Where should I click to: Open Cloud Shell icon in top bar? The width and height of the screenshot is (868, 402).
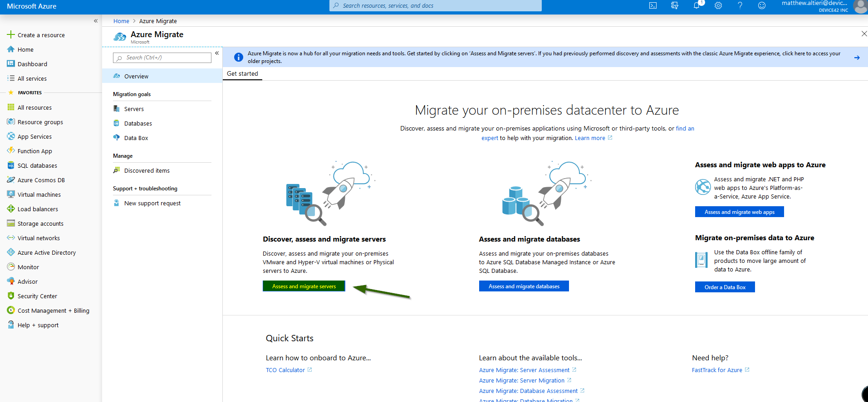point(653,5)
